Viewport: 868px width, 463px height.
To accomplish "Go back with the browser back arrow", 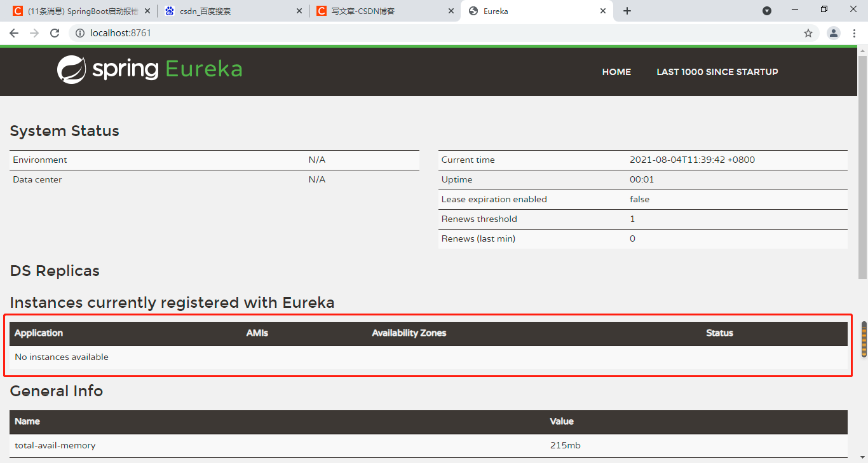I will pos(14,33).
